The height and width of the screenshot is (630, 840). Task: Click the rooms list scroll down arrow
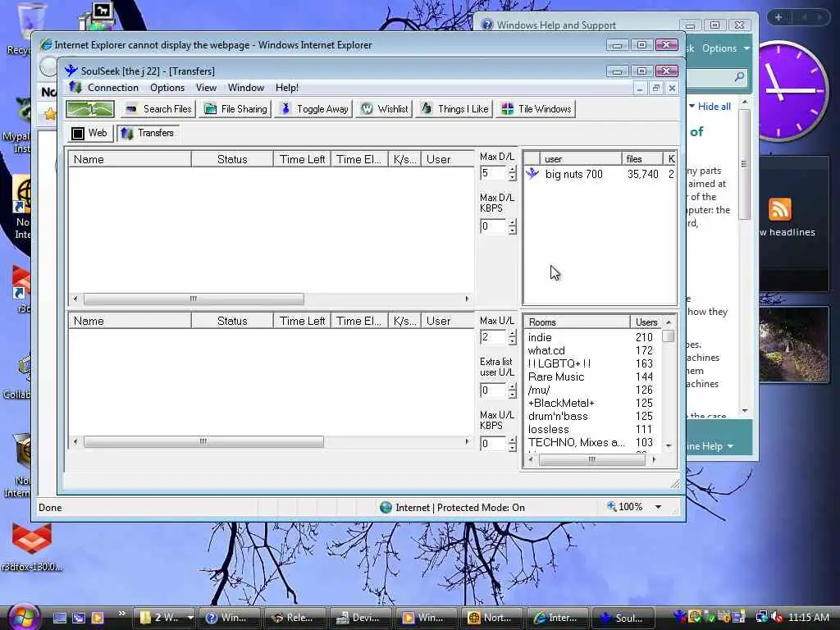click(669, 445)
